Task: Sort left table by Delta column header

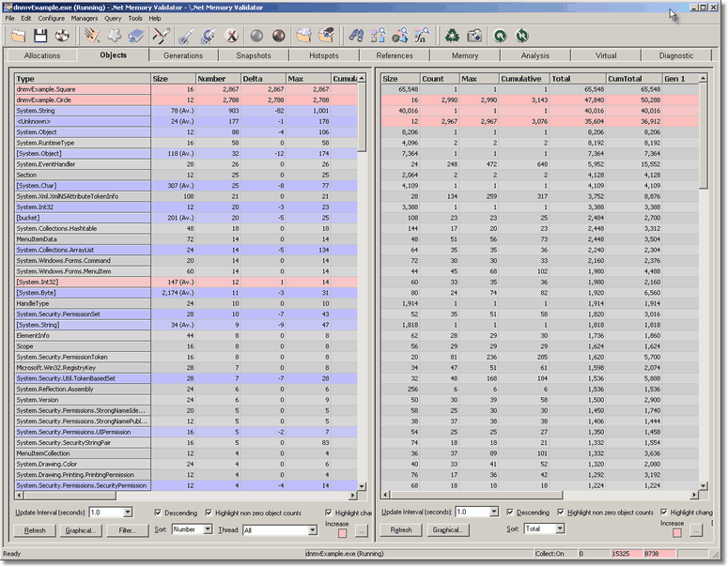Action: 263,79
